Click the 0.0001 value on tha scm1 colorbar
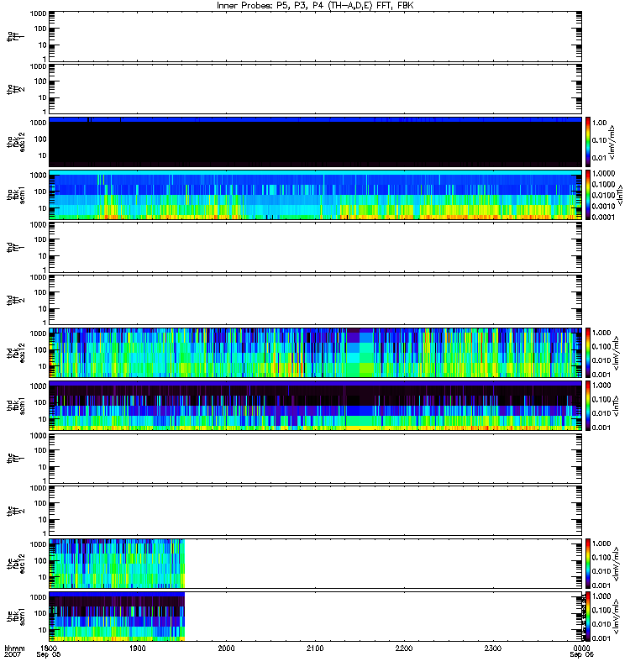This screenshot has height=672, width=630. 603,217
